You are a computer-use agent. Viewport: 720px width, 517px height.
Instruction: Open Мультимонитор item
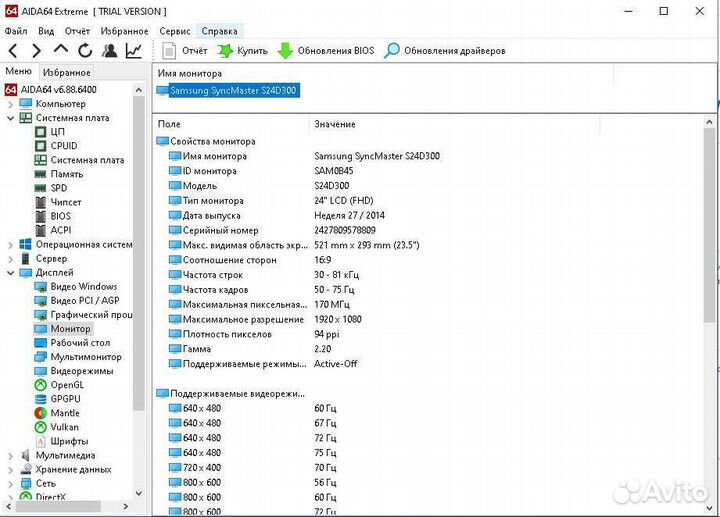[86, 357]
